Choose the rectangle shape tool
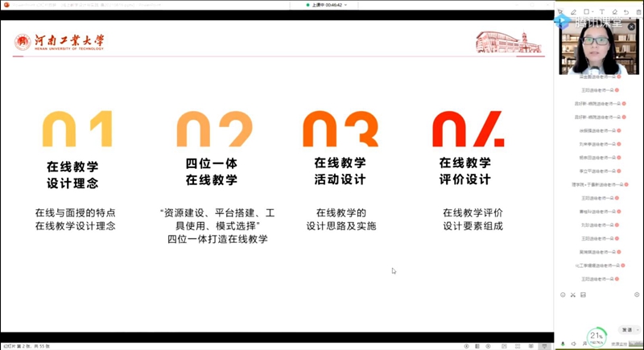This screenshot has height=350, width=644. 586,12
